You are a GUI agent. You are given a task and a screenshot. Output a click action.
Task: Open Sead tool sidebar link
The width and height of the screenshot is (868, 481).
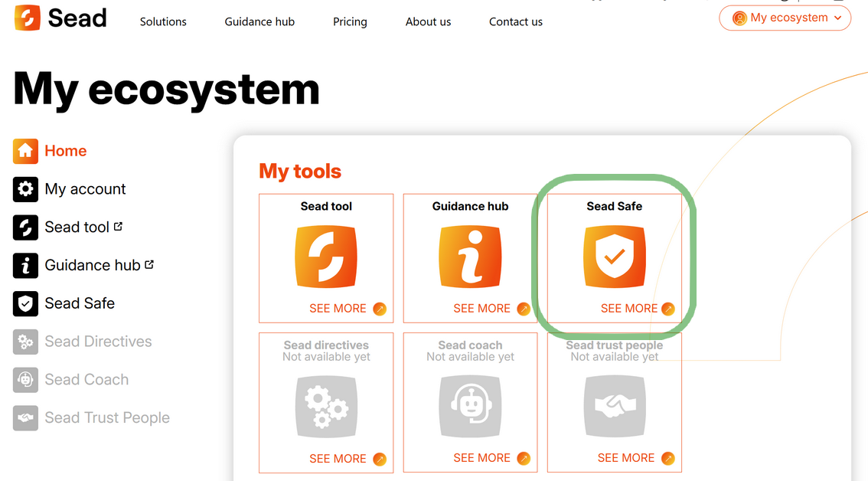pos(77,227)
